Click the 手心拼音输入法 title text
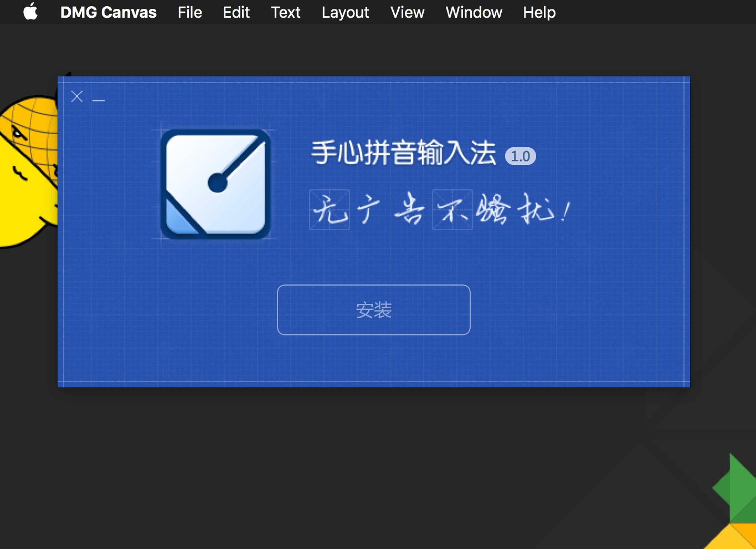Screen dimensions: 756x549 pyautogui.click(x=404, y=153)
